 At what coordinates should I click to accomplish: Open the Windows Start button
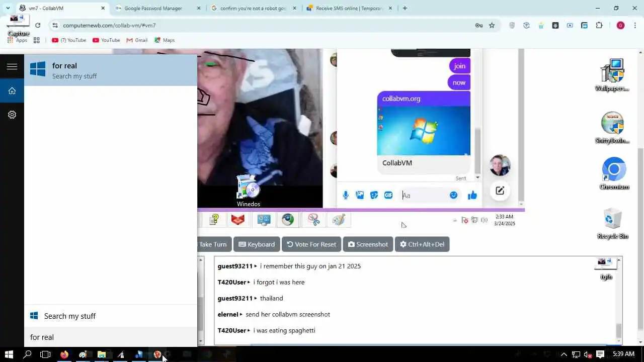point(9,354)
